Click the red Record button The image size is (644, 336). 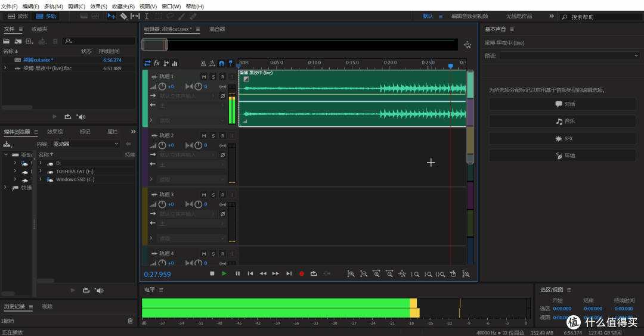(x=302, y=273)
